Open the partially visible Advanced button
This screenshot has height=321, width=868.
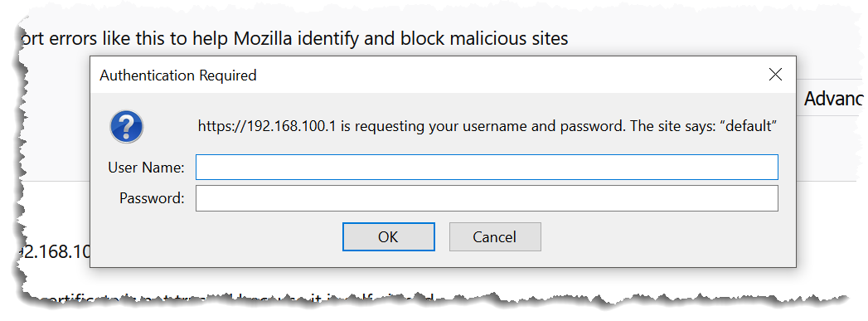click(x=832, y=99)
